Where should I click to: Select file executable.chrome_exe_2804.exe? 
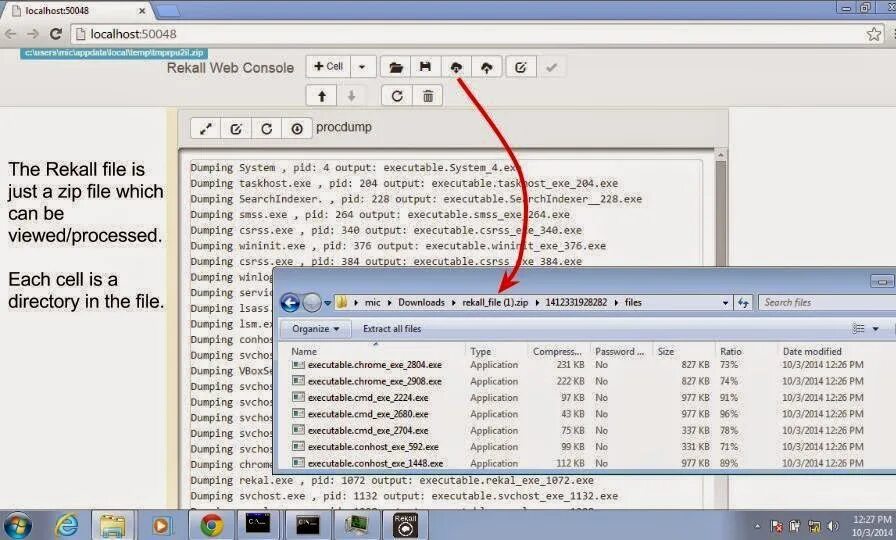(374, 365)
